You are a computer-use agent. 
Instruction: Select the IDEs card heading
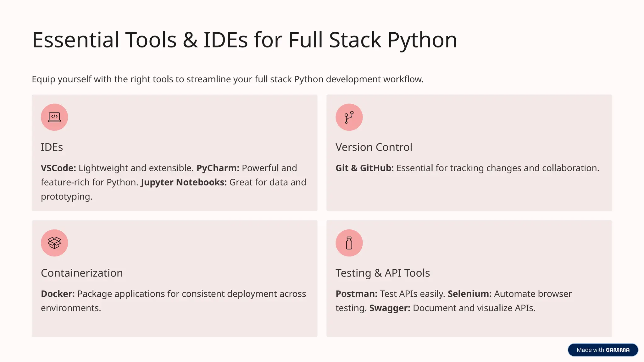point(52,147)
